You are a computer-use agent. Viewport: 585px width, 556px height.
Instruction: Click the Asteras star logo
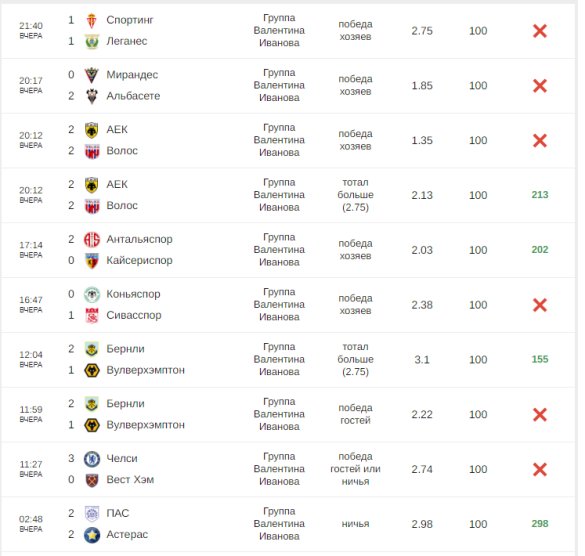92,535
